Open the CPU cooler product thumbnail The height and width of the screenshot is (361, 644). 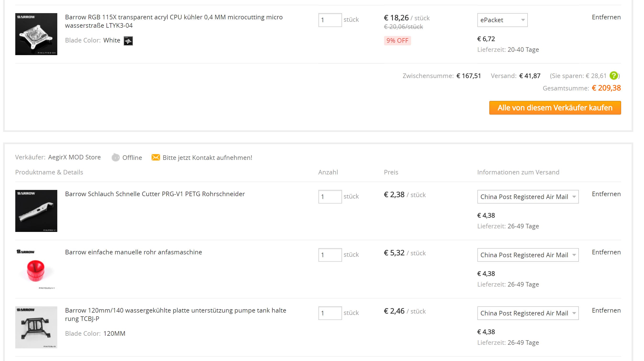click(36, 34)
